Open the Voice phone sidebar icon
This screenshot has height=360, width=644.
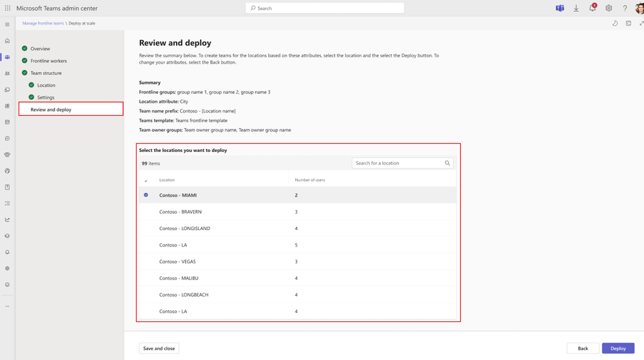(x=7, y=155)
